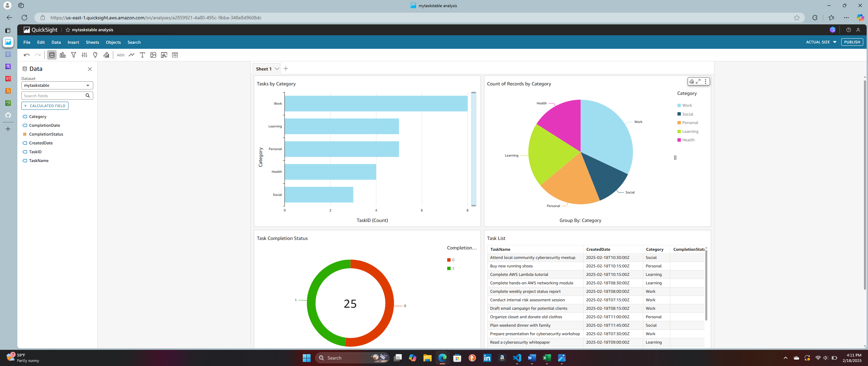Open the Insert menu
The width and height of the screenshot is (868, 366).
tap(73, 42)
